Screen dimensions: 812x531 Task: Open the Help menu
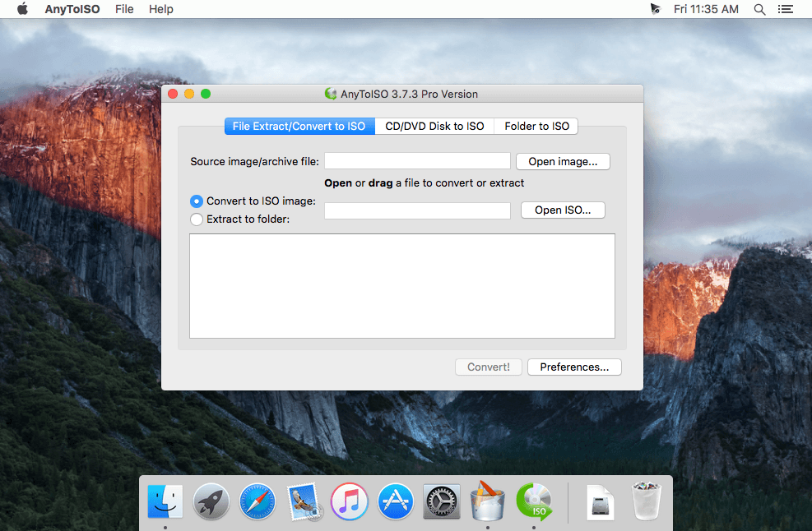point(161,9)
